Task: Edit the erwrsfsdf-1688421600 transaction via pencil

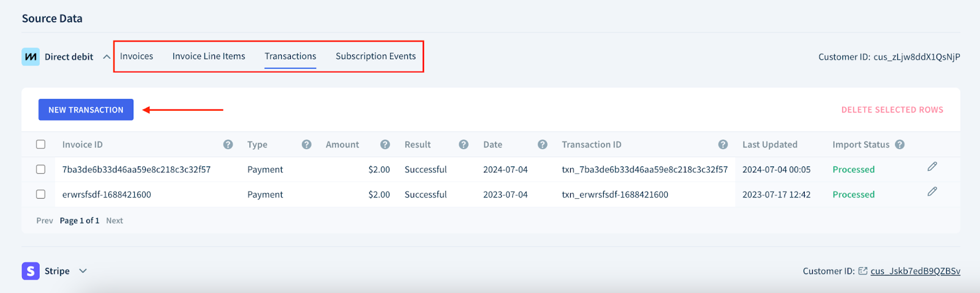Action: pyautogui.click(x=932, y=191)
